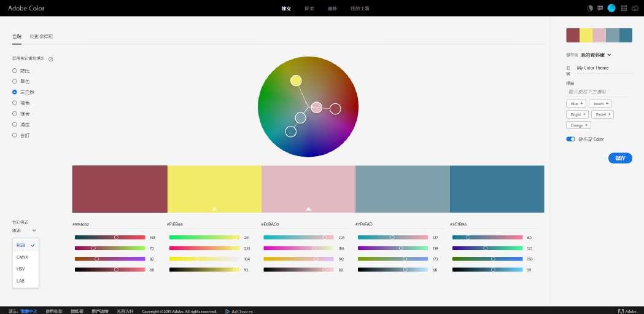The width and height of the screenshot is (644, 314).
Task: Open the 建立 (Create) nav tab
Action: pyautogui.click(x=286, y=8)
